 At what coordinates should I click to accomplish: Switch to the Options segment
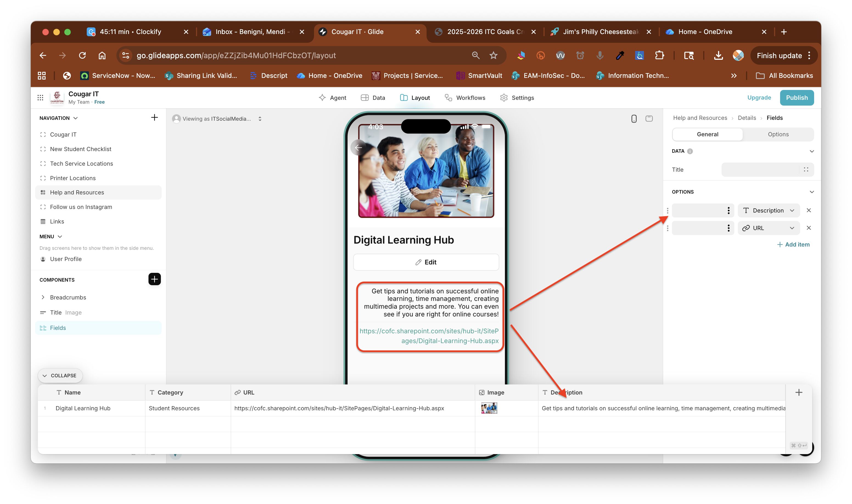(x=778, y=134)
